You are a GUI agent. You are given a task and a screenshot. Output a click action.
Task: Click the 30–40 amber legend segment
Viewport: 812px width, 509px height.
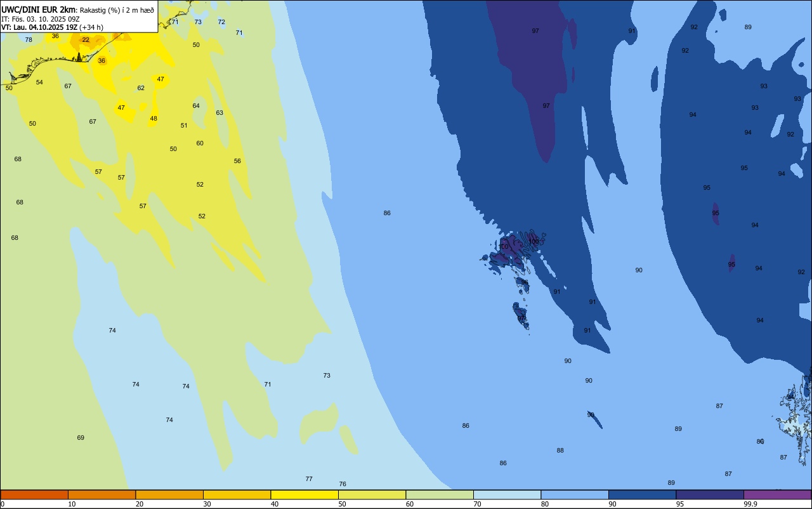tap(237, 494)
